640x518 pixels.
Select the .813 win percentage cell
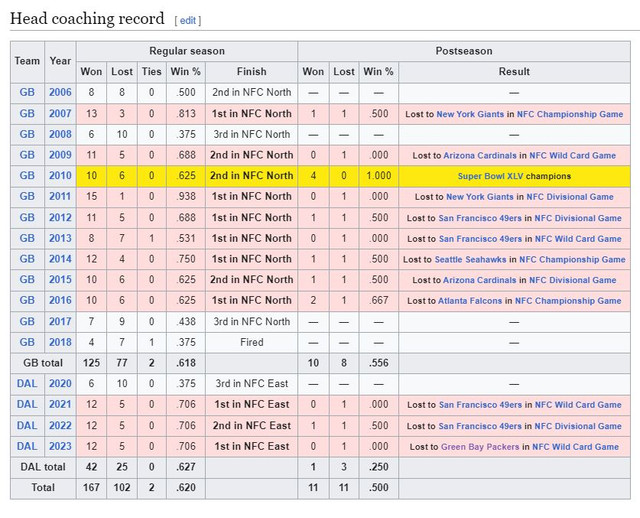coord(186,114)
